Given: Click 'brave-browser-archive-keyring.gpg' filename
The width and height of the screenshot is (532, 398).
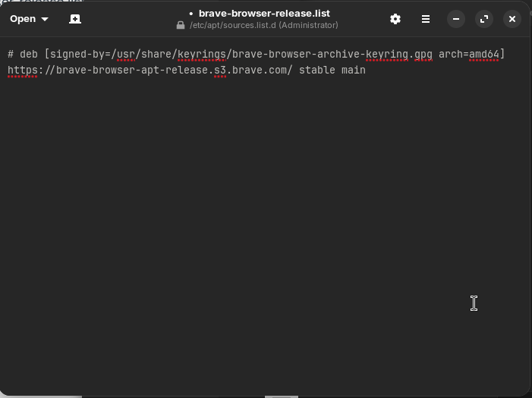Looking at the screenshot, I should point(332,55).
